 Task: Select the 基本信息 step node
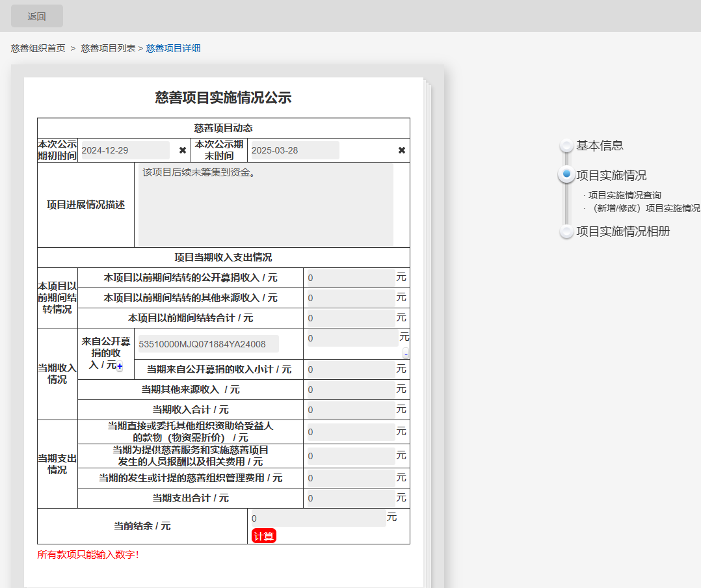[x=566, y=146]
